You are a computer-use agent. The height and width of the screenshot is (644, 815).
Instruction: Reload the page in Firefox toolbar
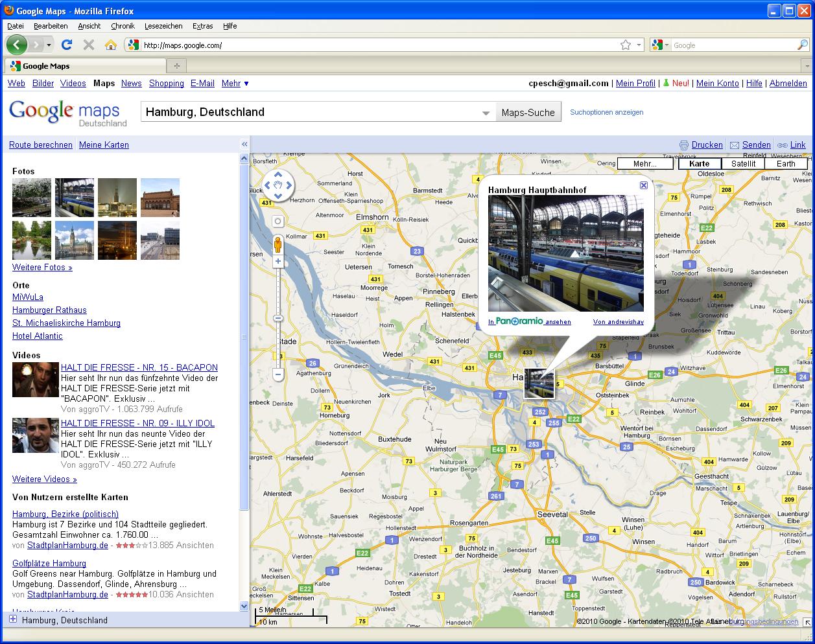pyautogui.click(x=66, y=45)
